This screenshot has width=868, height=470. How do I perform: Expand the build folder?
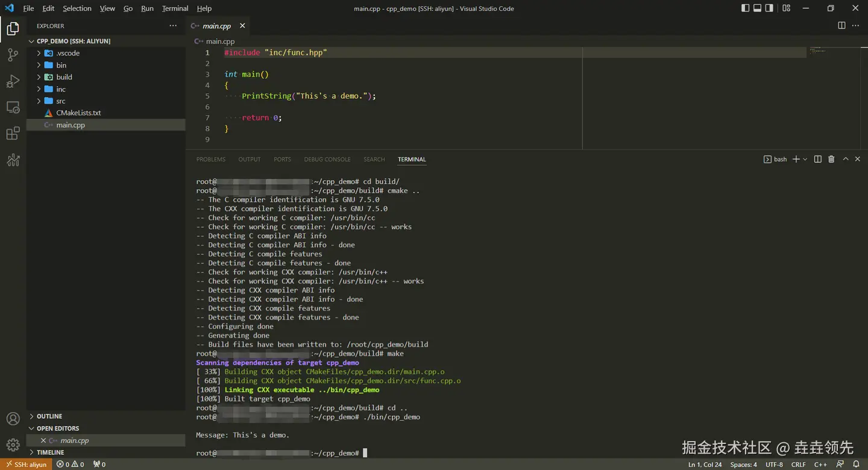[x=64, y=77]
